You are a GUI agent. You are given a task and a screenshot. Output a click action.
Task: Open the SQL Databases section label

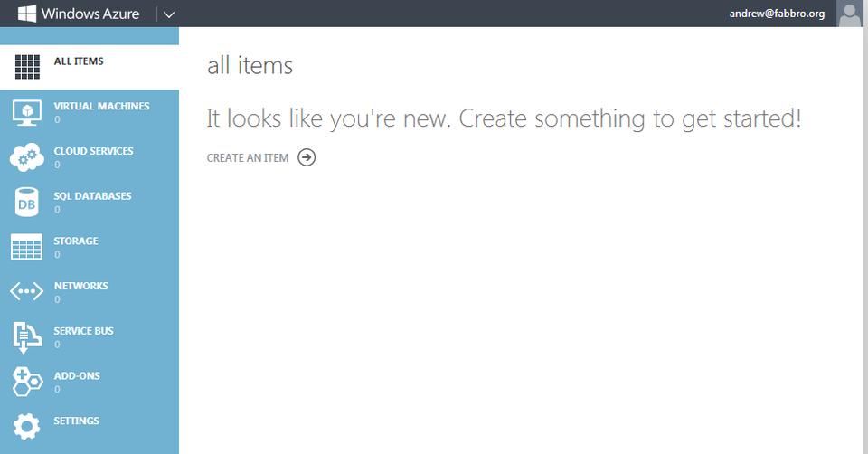92,196
